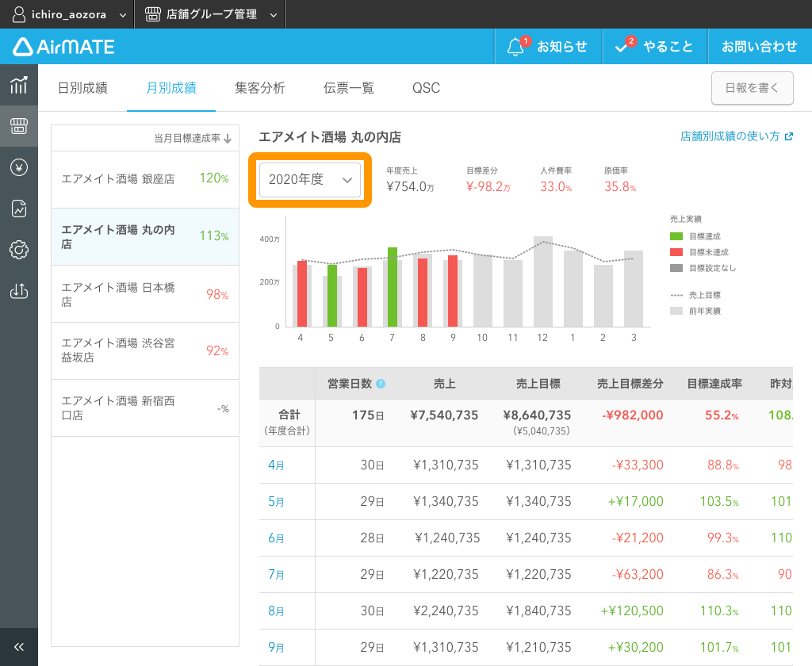This screenshot has width=812, height=666.
Task: Click the notification bell icon
Action: point(515,47)
